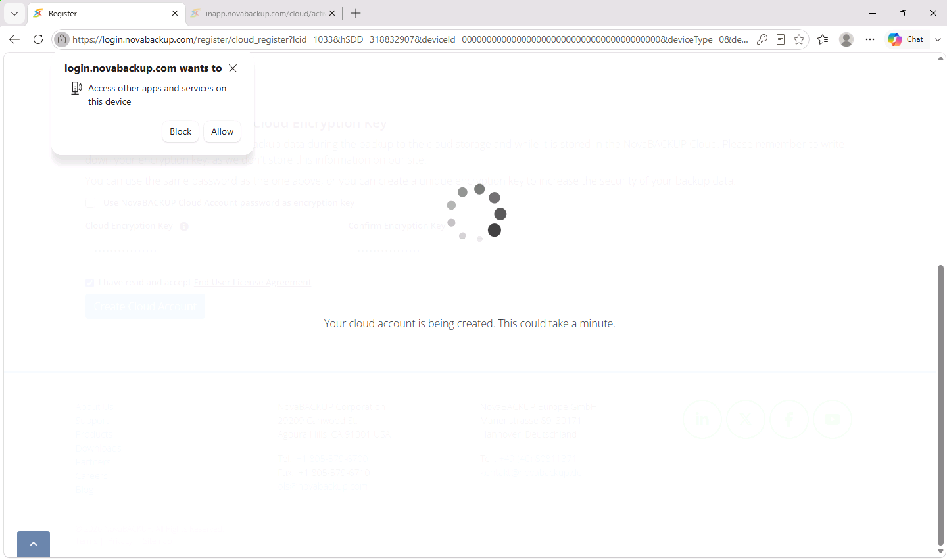This screenshot has width=947, height=560.
Task: Click the 'login.novabackup.com wants to' heading
Action: (143, 68)
